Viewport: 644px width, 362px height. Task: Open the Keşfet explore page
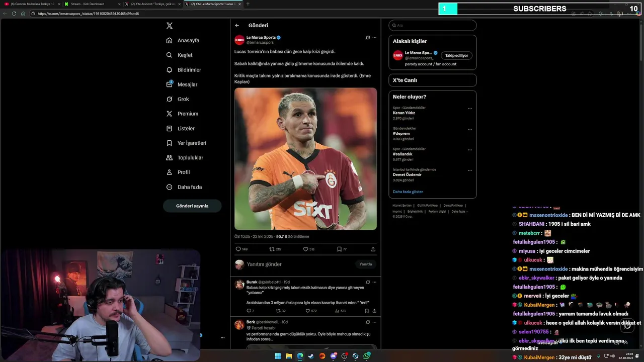180,55
